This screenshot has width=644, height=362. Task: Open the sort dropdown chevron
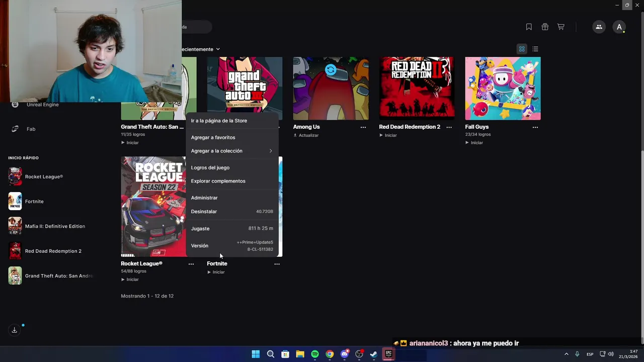218,49
